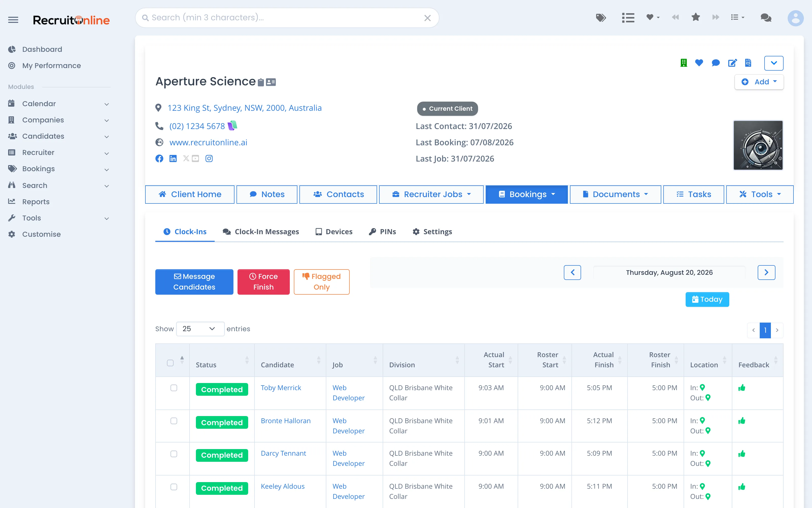Image resolution: width=812 pixels, height=508 pixels.
Task: Toggle the select-all checkbox in table header
Action: pos(170,363)
